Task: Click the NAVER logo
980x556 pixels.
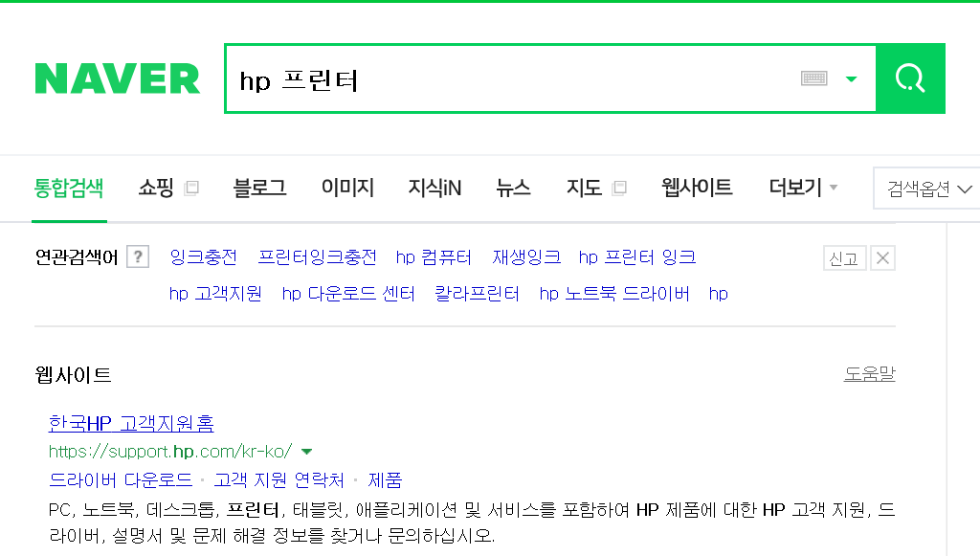Action: tap(118, 78)
